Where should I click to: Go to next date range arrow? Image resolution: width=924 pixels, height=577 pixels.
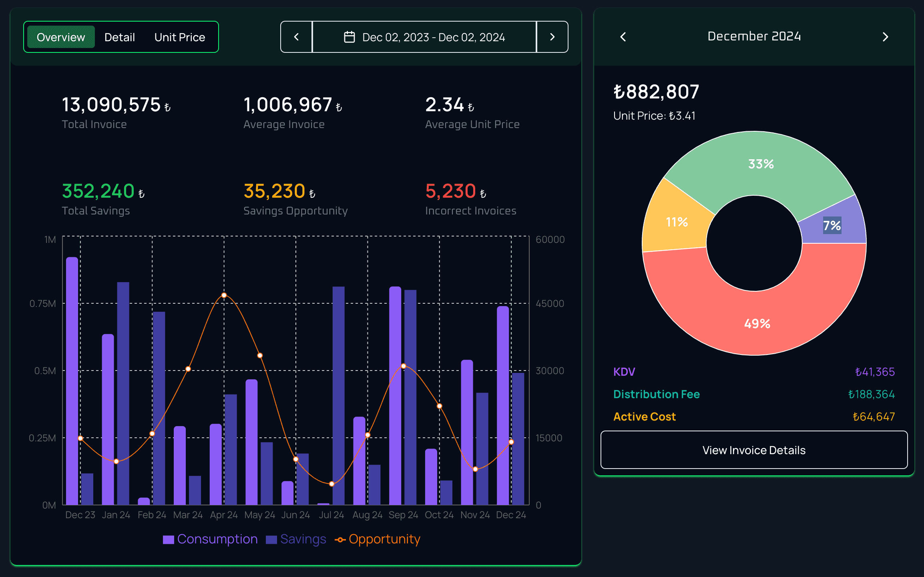pyautogui.click(x=552, y=37)
